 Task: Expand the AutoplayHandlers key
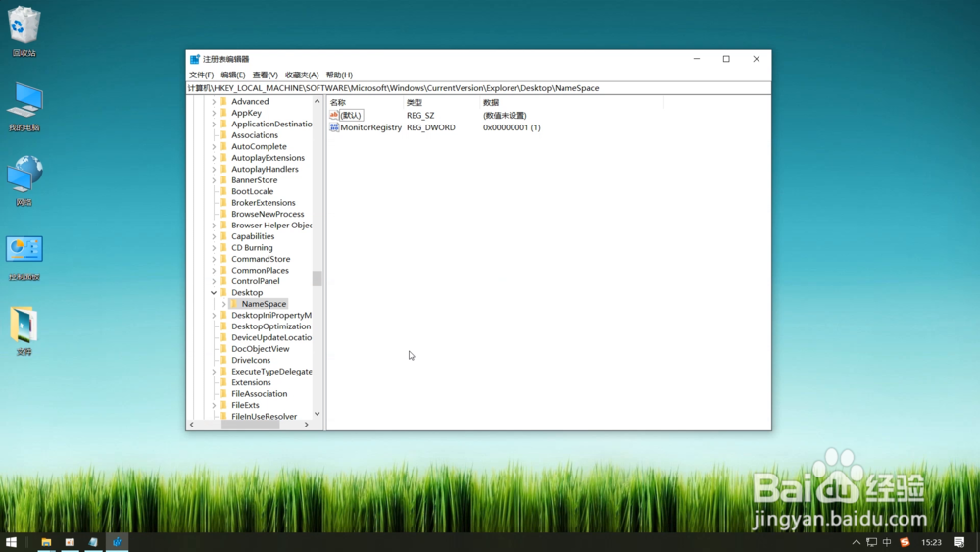[214, 169]
